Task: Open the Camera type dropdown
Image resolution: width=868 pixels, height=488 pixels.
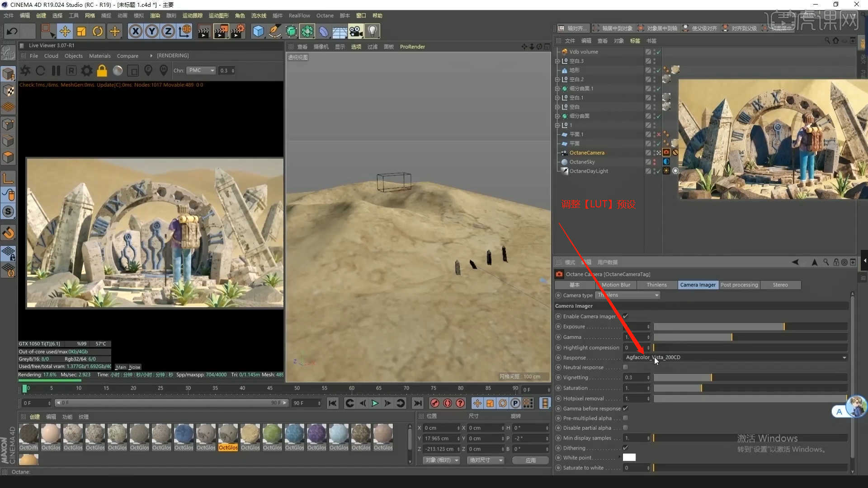Action: pos(628,295)
